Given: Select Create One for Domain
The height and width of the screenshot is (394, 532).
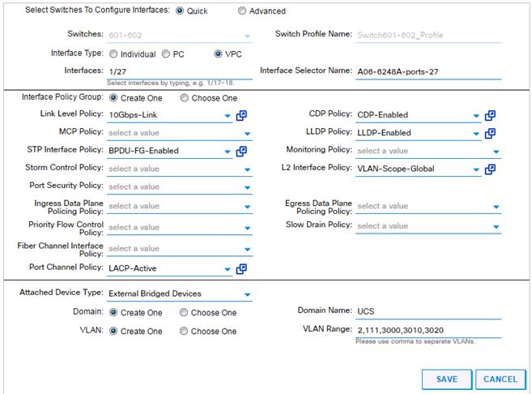Looking at the screenshot, I should pos(113,312).
